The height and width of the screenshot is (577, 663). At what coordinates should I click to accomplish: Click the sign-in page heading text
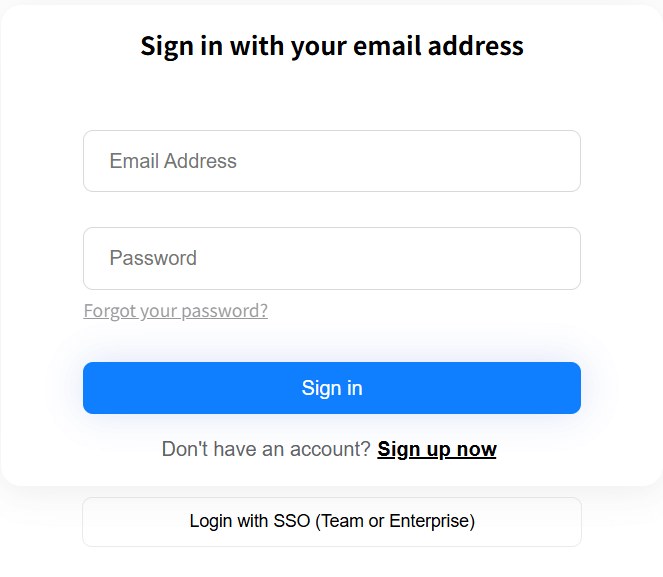[x=331, y=46]
